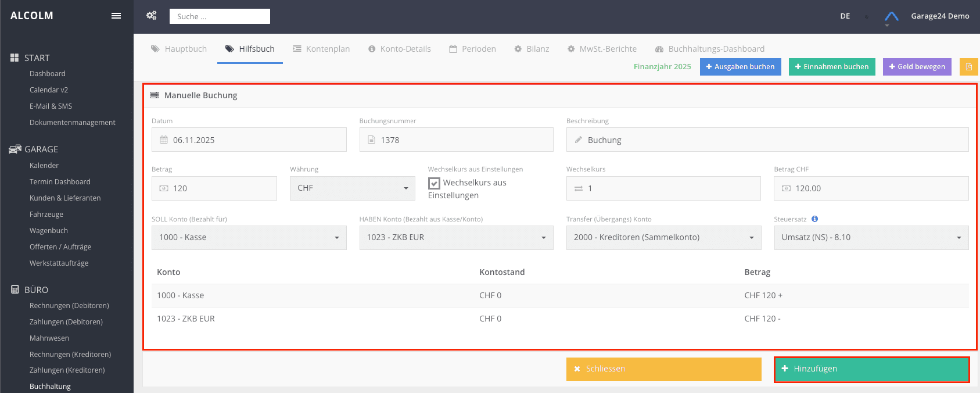
Task: Click the Geld bewegen button
Action: pos(917,67)
